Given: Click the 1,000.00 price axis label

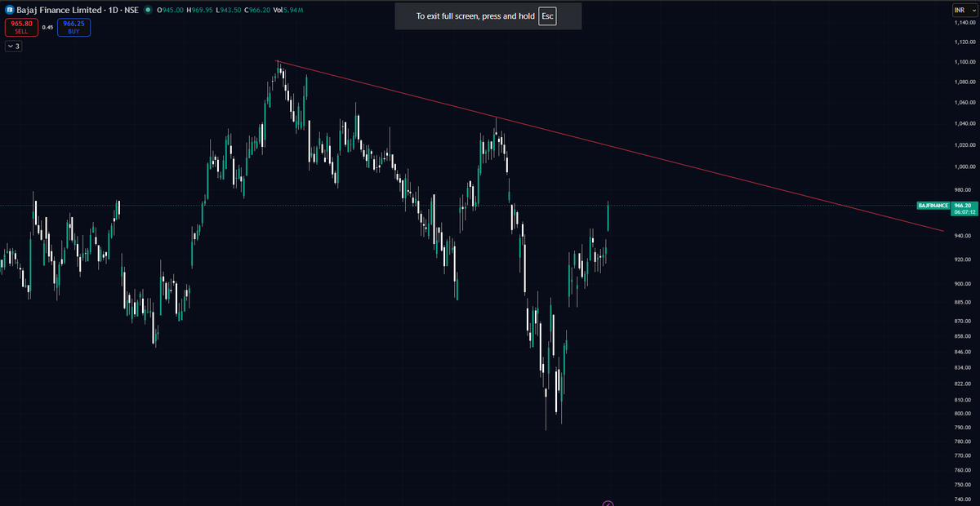Looking at the screenshot, I should pos(965,167).
